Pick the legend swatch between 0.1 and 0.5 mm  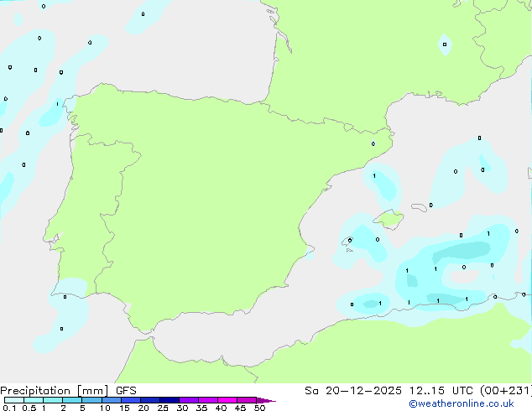tap(14, 400)
